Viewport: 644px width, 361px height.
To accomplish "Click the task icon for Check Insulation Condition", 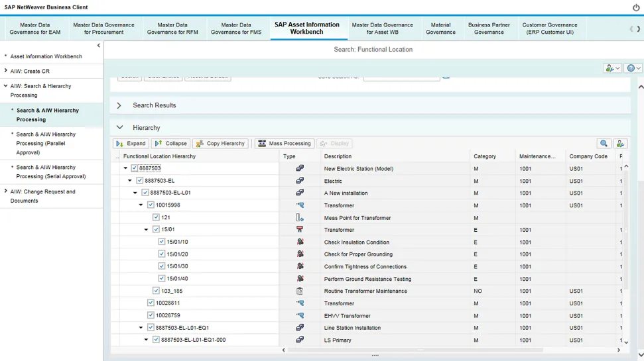I will pos(300,242).
